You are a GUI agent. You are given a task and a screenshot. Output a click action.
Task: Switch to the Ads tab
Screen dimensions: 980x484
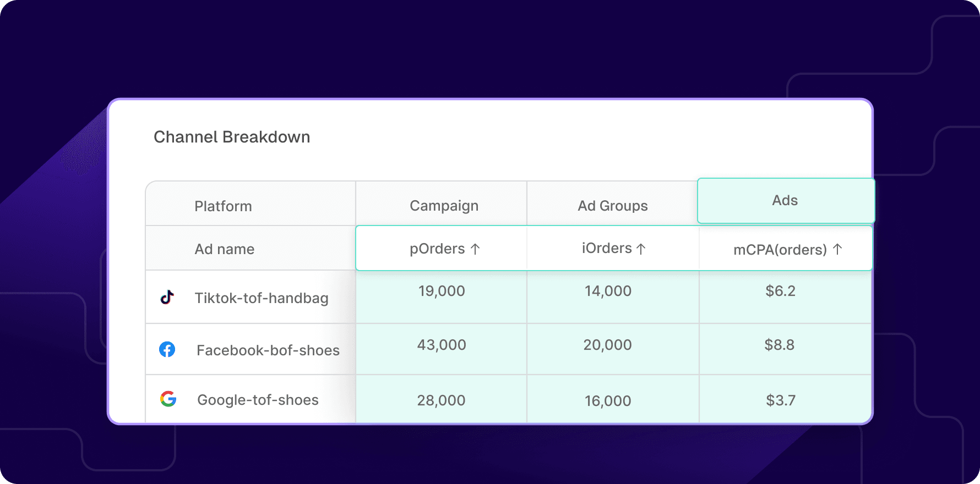point(785,201)
